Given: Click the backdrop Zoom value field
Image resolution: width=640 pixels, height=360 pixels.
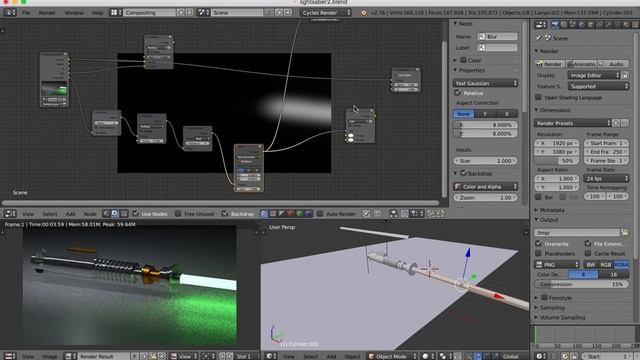Looking at the screenshot, I should click(x=485, y=198).
